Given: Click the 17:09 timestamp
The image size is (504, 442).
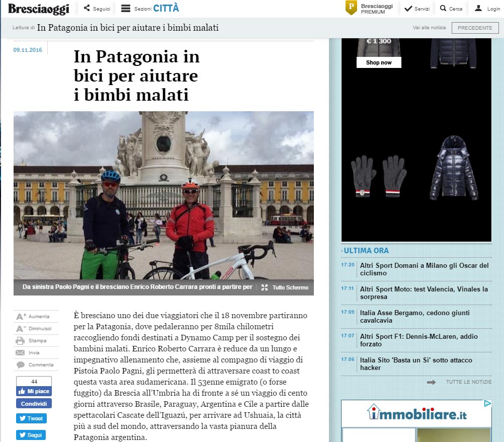Looking at the screenshot, I should [348, 312].
